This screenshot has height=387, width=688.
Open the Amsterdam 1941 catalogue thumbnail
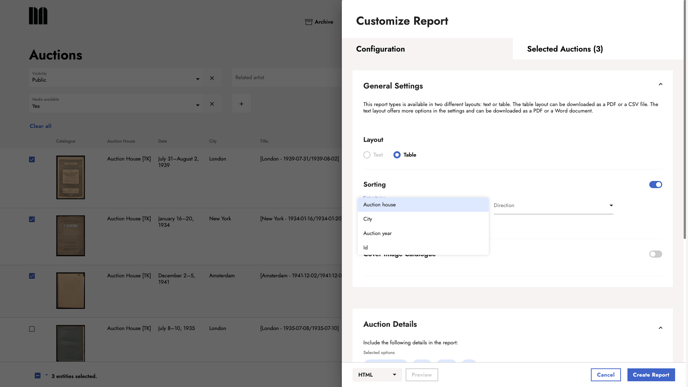coord(70,290)
